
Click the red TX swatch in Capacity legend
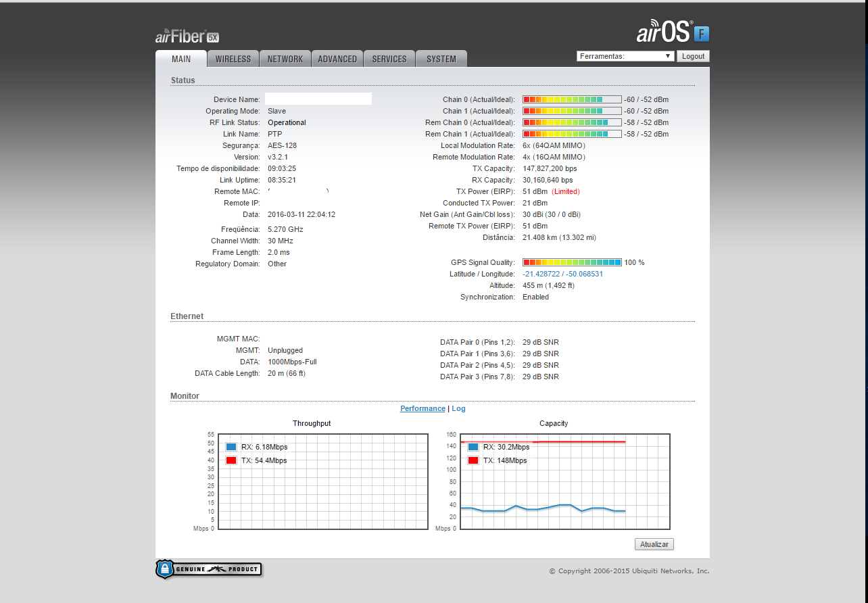click(473, 460)
